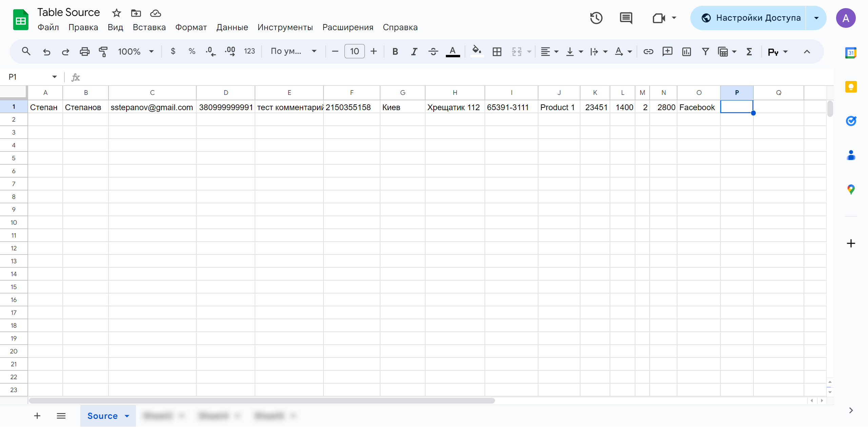Redo the last action
Image resolution: width=868 pixels, height=427 pixels.
click(x=65, y=52)
